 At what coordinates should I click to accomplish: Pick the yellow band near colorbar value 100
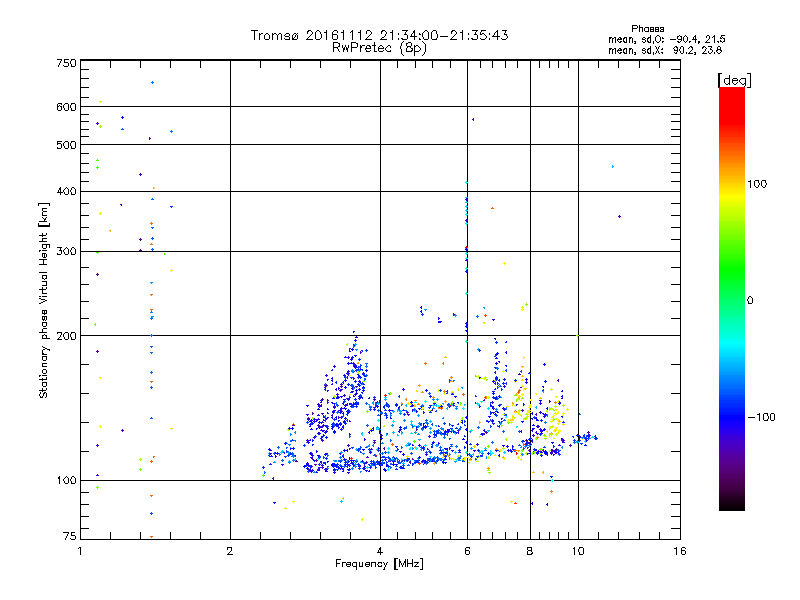[732, 194]
